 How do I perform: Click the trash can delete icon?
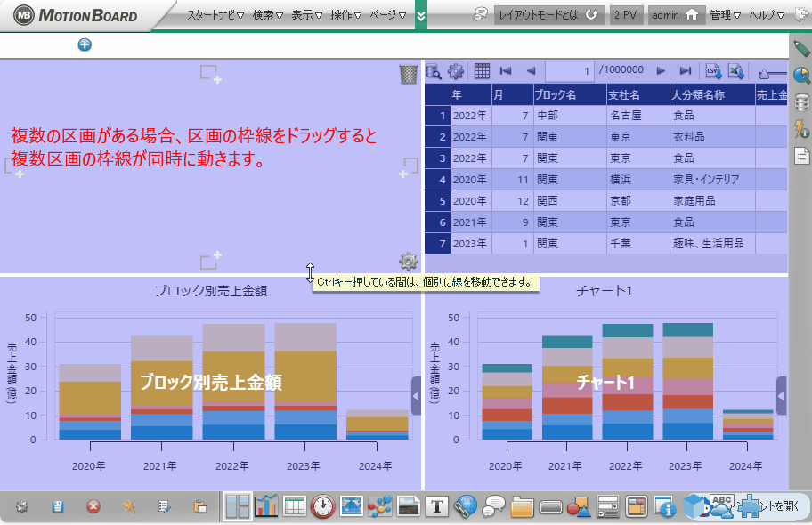408,74
